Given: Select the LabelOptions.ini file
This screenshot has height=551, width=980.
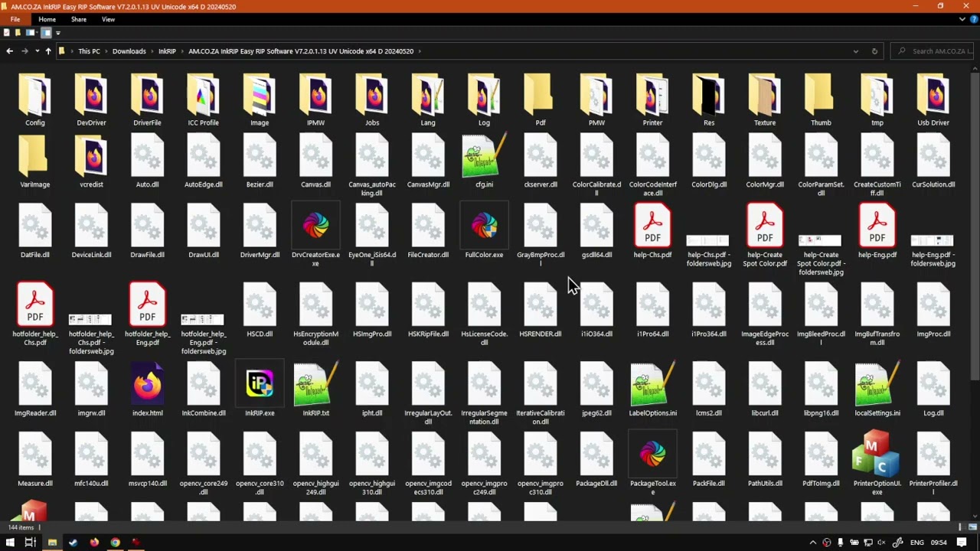Looking at the screenshot, I should click(x=652, y=390).
